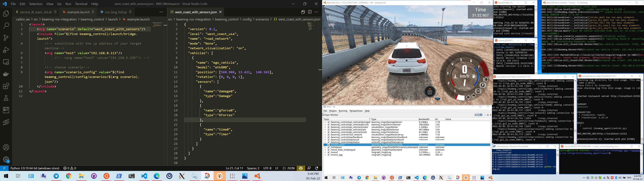Toggle the Topic column sort arrow
644x181 pixels.
[x=369, y=119]
